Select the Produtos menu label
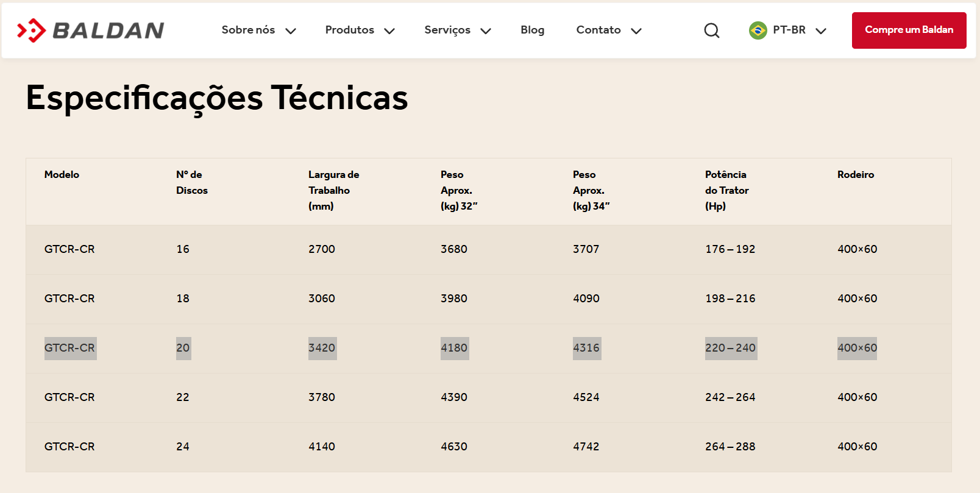 tap(349, 30)
